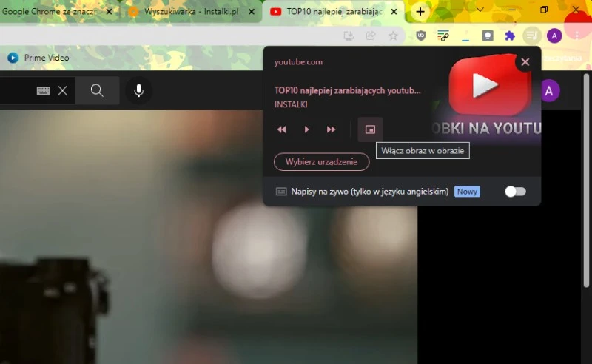592x364 pixels.
Task: Click the YouTube account avatar A
Action: point(549,90)
